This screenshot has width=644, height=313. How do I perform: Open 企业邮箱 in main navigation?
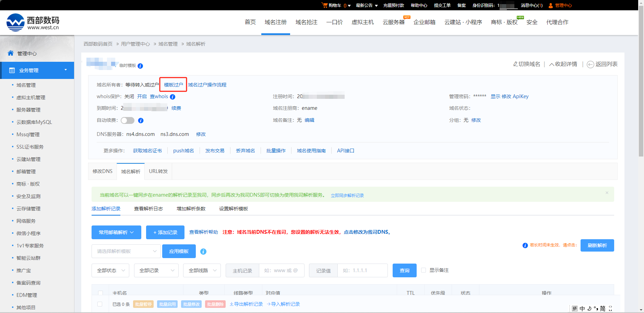(425, 22)
